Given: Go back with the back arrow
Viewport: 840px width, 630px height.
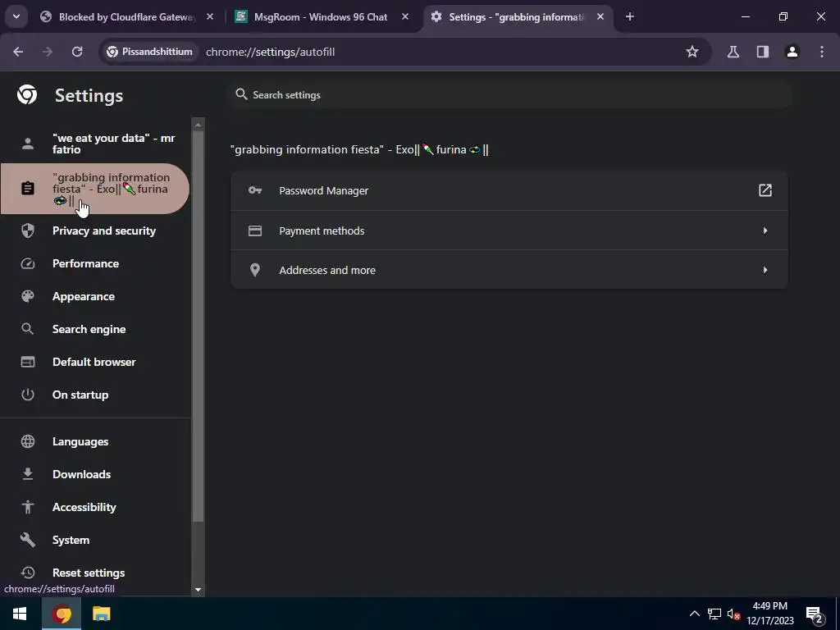Looking at the screenshot, I should click(18, 52).
